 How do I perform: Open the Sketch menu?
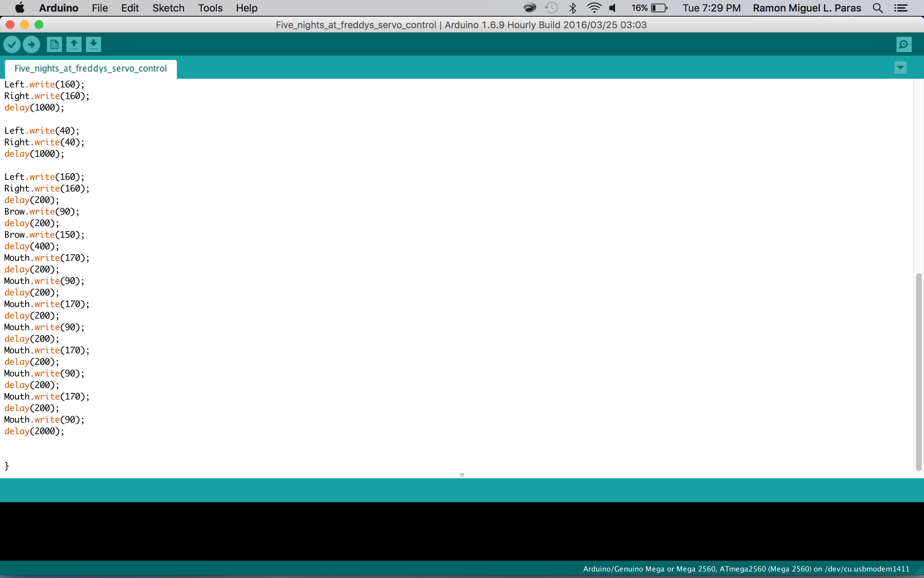tap(168, 8)
